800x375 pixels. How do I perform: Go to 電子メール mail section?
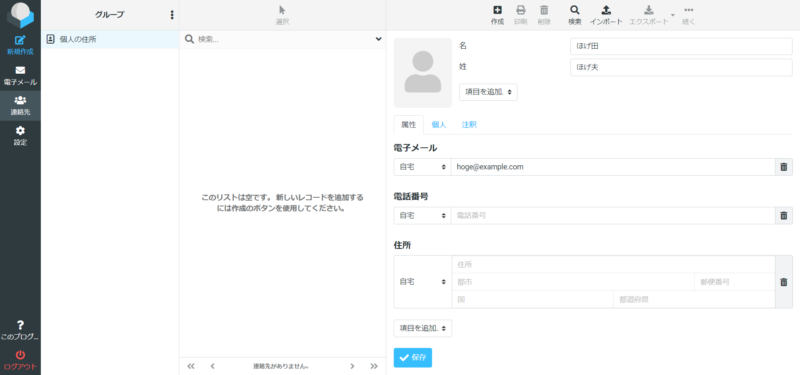[x=20, y=76]
